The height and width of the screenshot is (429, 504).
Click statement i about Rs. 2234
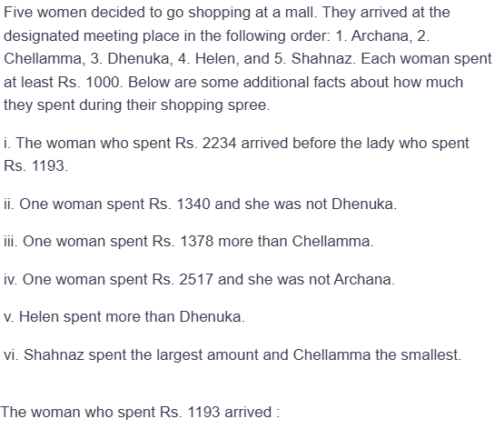(236, 155)
